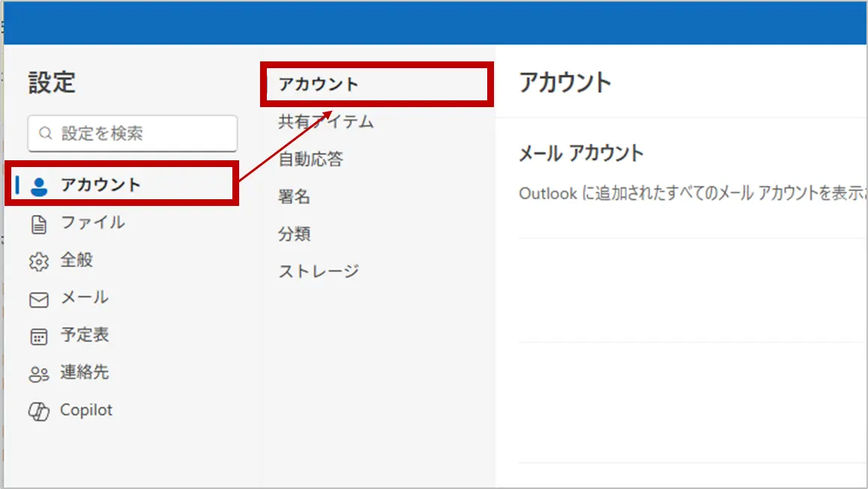The height and width of the screenshot is (489, 868).
Task: Click the magnifier icon in the search box
Action: click(x=46, y=134)
